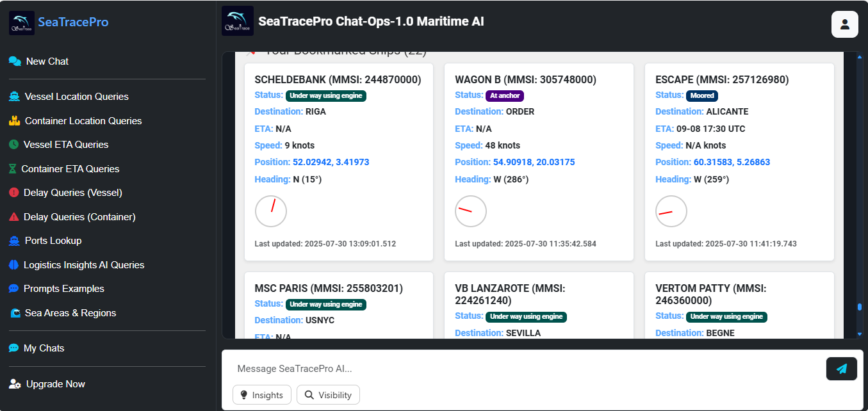Image resolution: width=868 pixels, height=411 pixels.
Task: Click the boxes icon beside Container Location Queries
Action: click(15, 121)
